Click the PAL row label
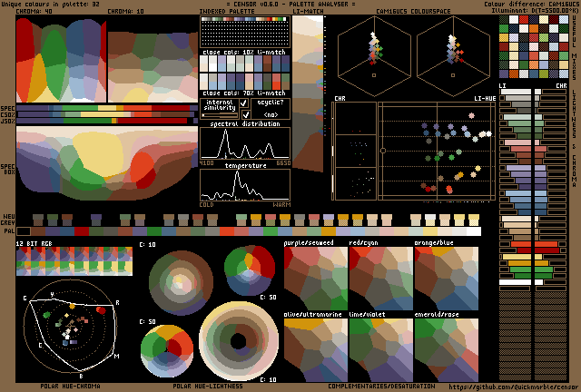 click(x=9, y=230)
